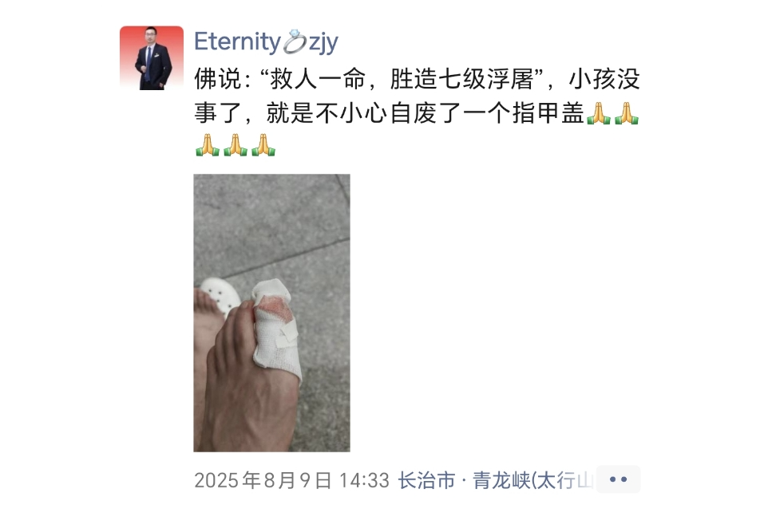Click the 2025年8月9日 14:33 timestamp
The image size is (760, 532).
[292, 480]
